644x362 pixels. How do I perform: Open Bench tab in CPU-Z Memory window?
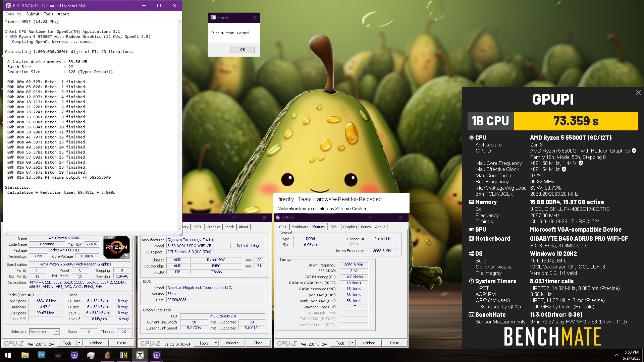(x=366, y=227)
